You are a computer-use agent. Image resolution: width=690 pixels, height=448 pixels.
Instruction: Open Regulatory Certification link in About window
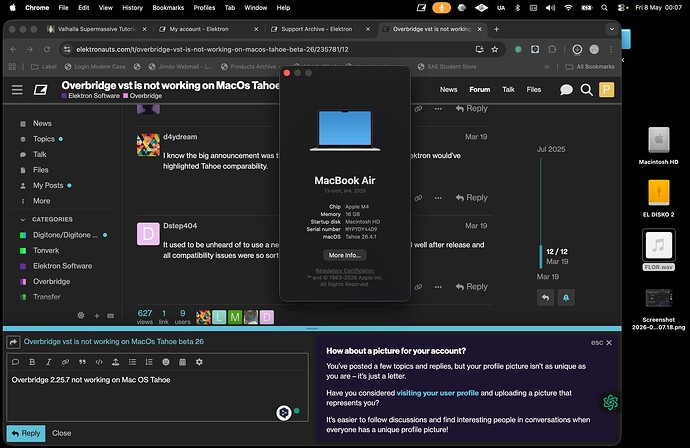345,271
